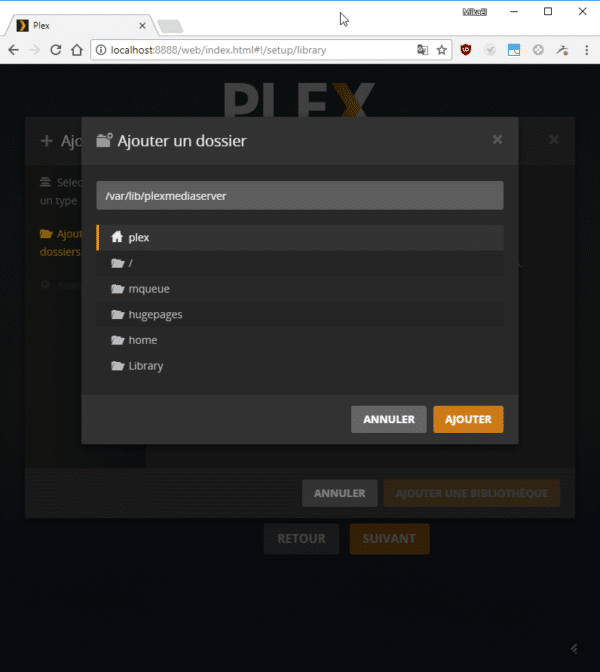Choose the mqueue folder
Screen dimensions: 600x672
pyautogui.click(x=300, y=289)
